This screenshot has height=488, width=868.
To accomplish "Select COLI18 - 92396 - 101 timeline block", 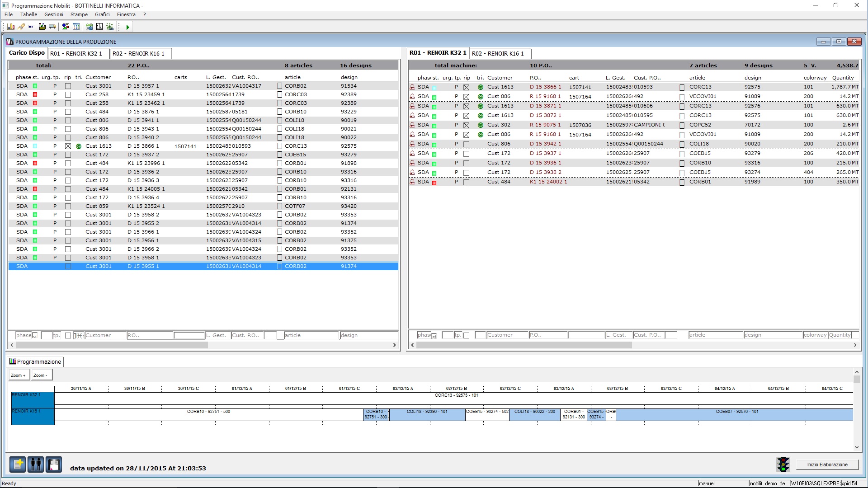I will click(x=427, y=415).
